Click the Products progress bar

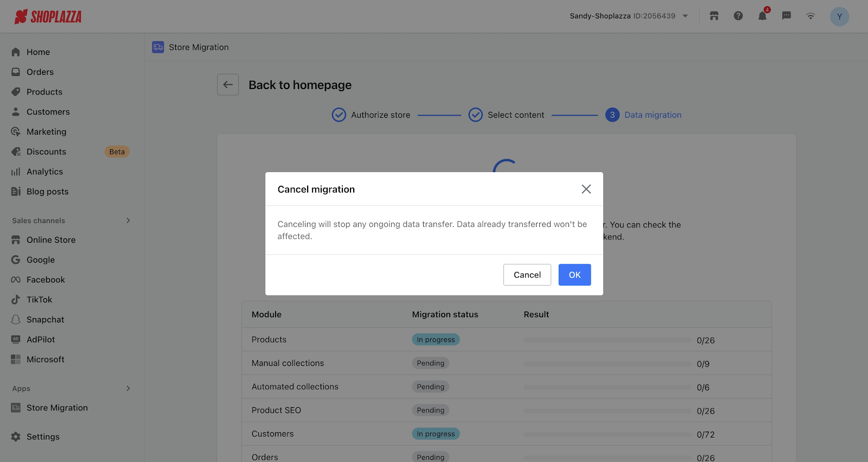pos(607,340)
